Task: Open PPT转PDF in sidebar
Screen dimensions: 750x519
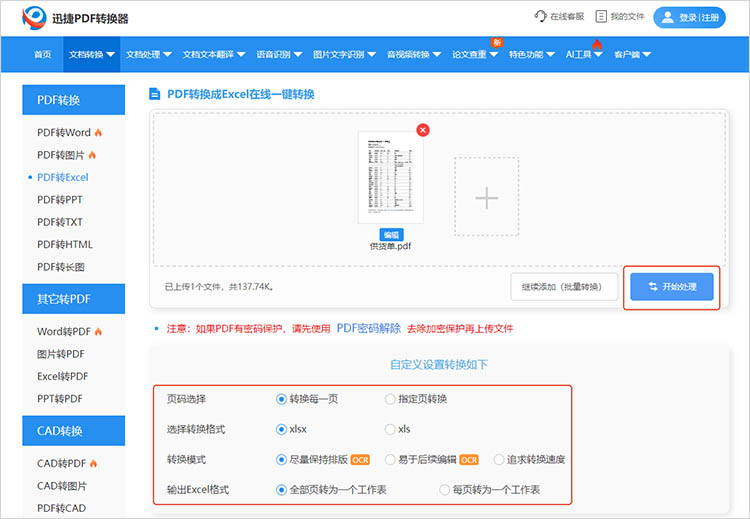Action: pos(60,398)
